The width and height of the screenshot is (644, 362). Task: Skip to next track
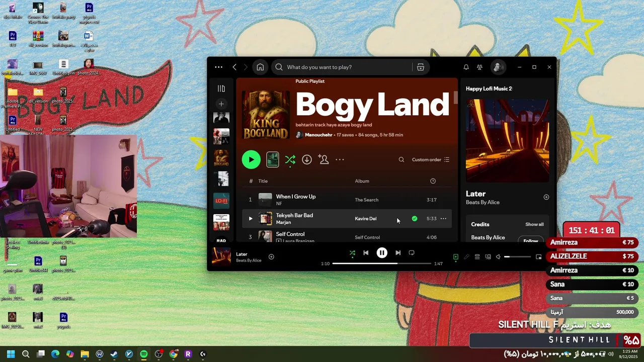pyautogui.click(x=398, y=253)
